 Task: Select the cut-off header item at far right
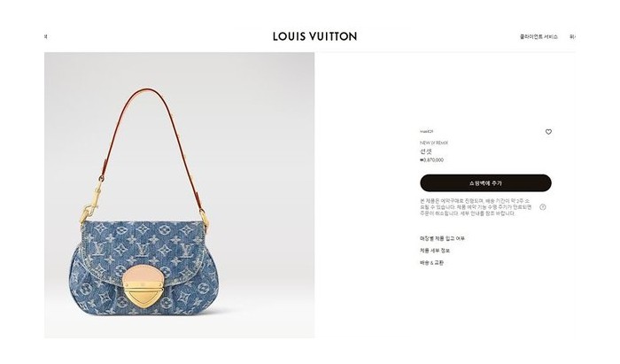pos(572,37)
